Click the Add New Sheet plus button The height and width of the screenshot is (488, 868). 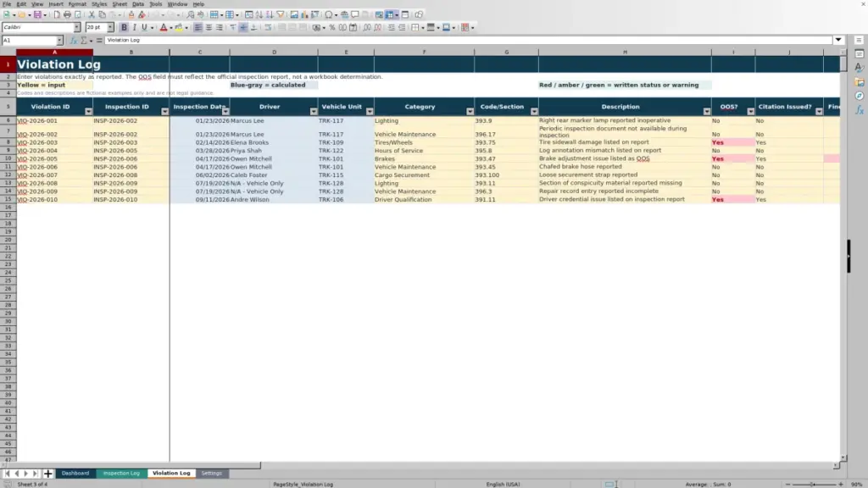coord(47,474)
